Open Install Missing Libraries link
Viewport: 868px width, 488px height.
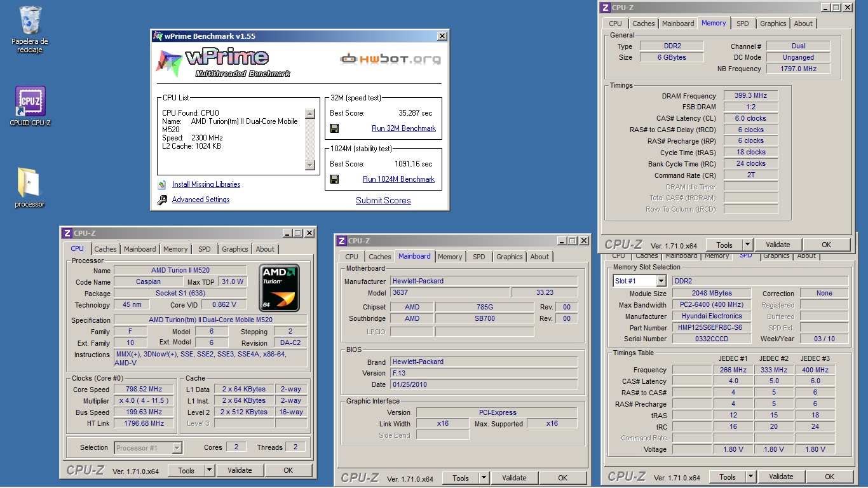point(206,184)
